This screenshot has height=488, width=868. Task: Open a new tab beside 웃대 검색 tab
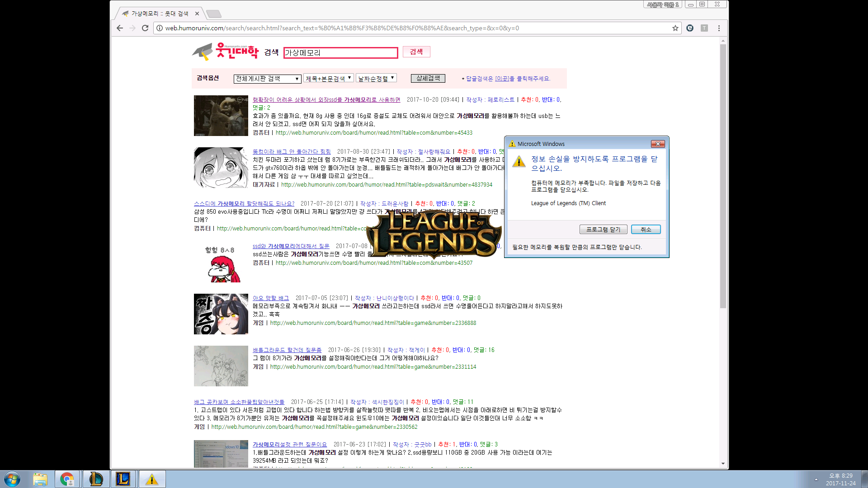click(x=214, y=14)
